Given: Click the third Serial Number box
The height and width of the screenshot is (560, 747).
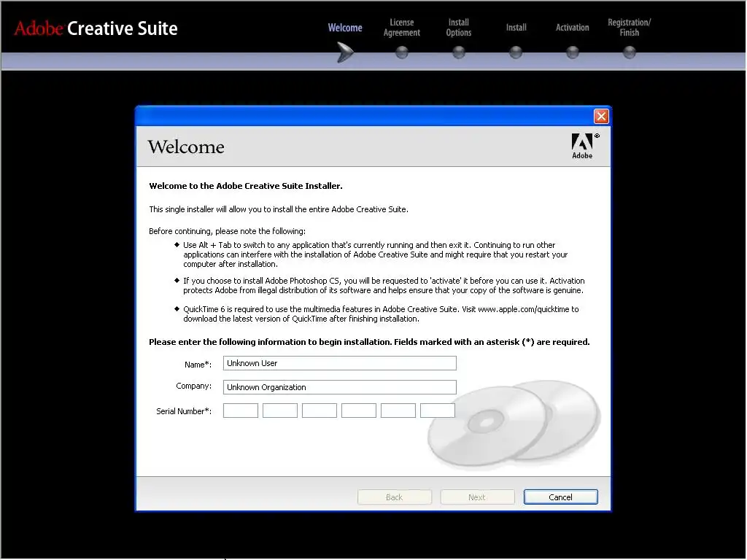Looking at the screenshot, I should (320, 411).
